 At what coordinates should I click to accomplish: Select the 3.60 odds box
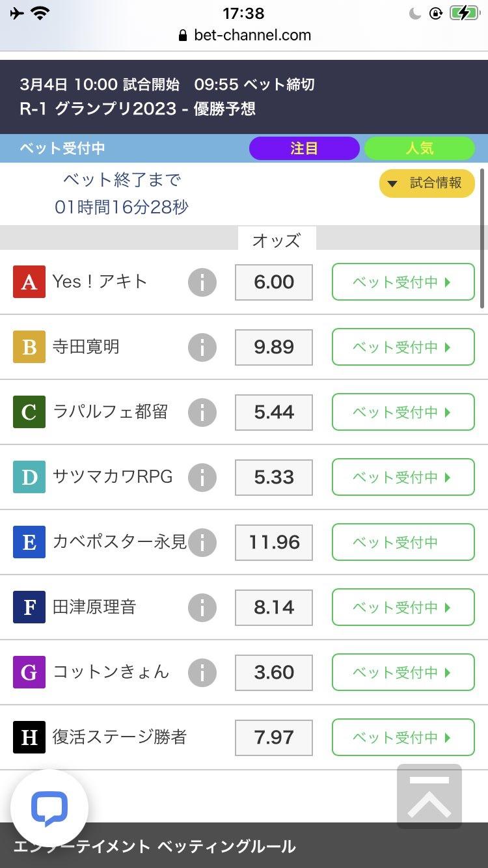pyautogui.click(x=274, y=672)
